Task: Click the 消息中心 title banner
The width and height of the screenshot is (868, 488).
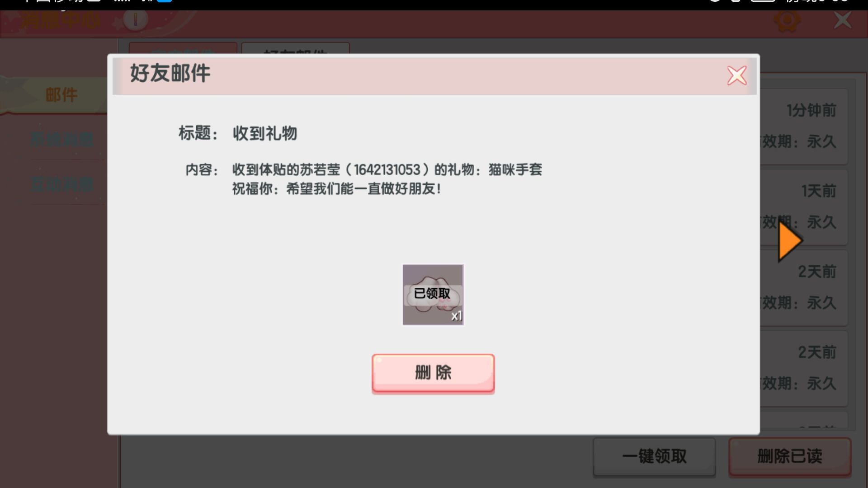Action: click(x=61, y=21)
